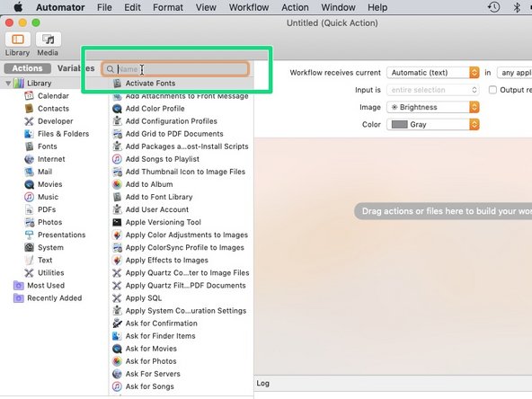Open the Action menu
Screen dimensions: 532x399
pos(295,7)
